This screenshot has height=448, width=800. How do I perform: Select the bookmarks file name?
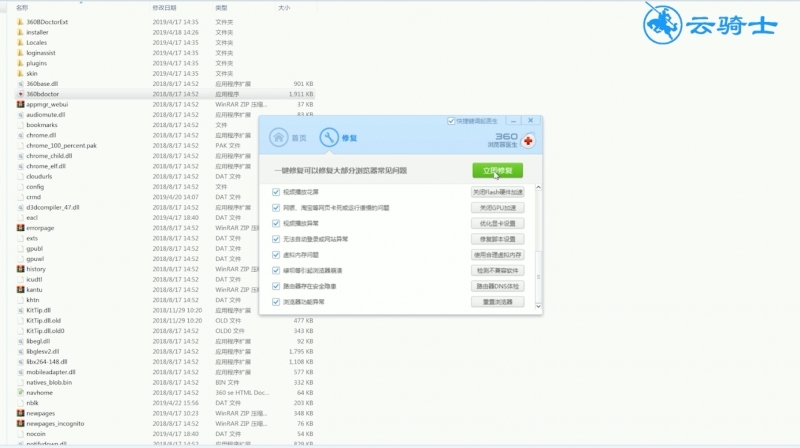[42, 125]
